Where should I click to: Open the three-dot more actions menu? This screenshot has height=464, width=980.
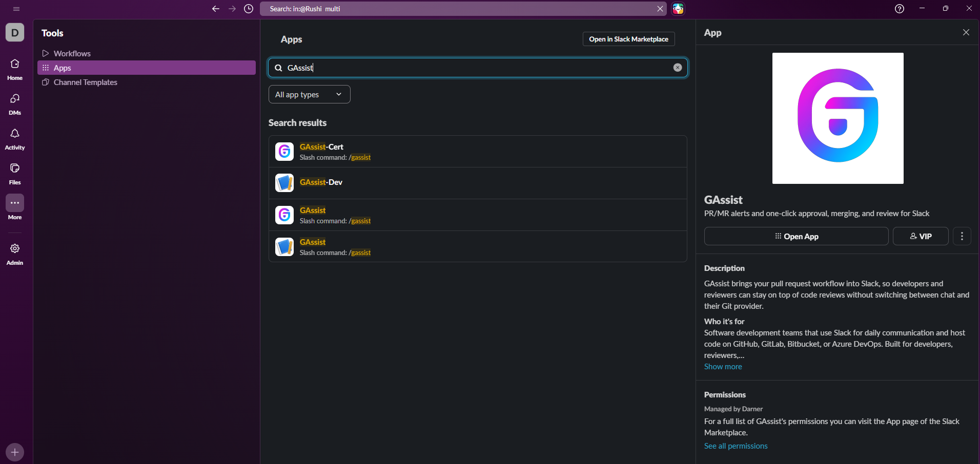tap(962, 236)
